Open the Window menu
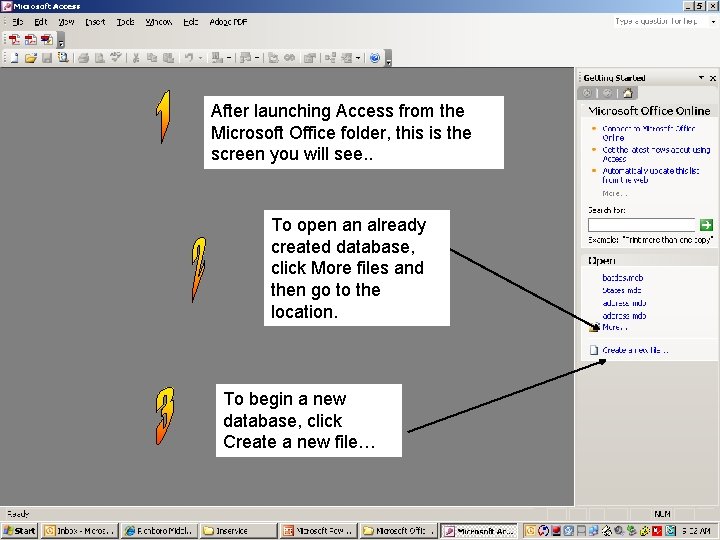This screenshot has width=720, height=540. pos(158,22)
